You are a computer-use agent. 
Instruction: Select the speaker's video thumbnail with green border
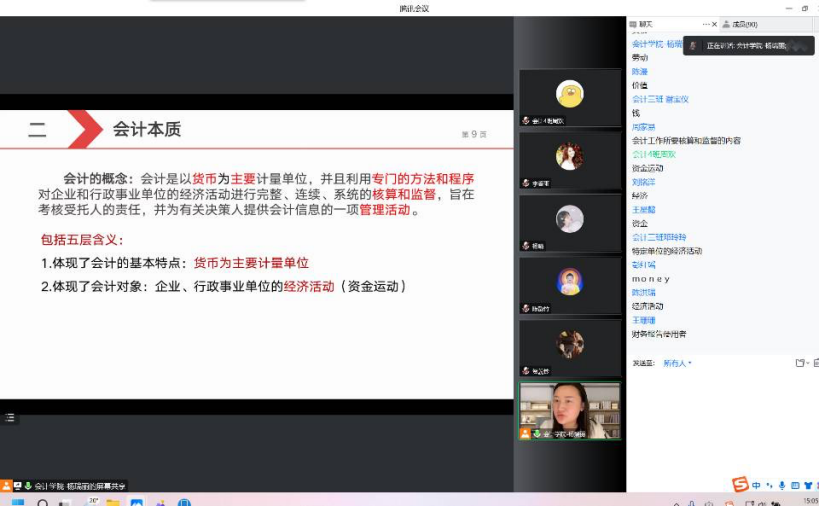click(x=569, y=410)
